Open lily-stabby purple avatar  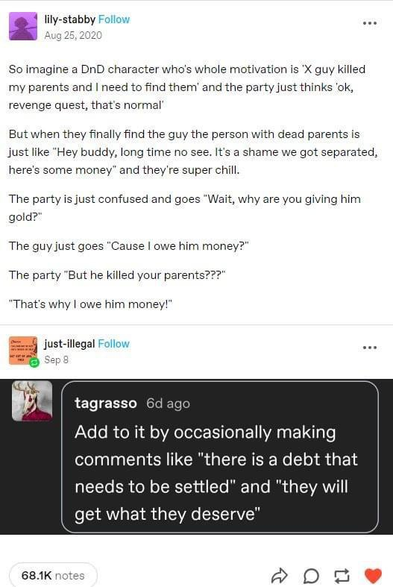(23, 26)
